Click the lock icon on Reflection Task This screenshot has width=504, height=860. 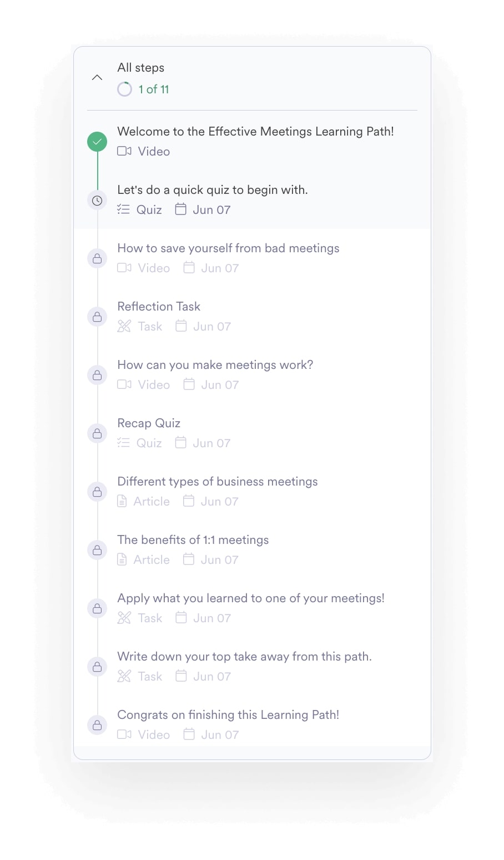(97, 317)
